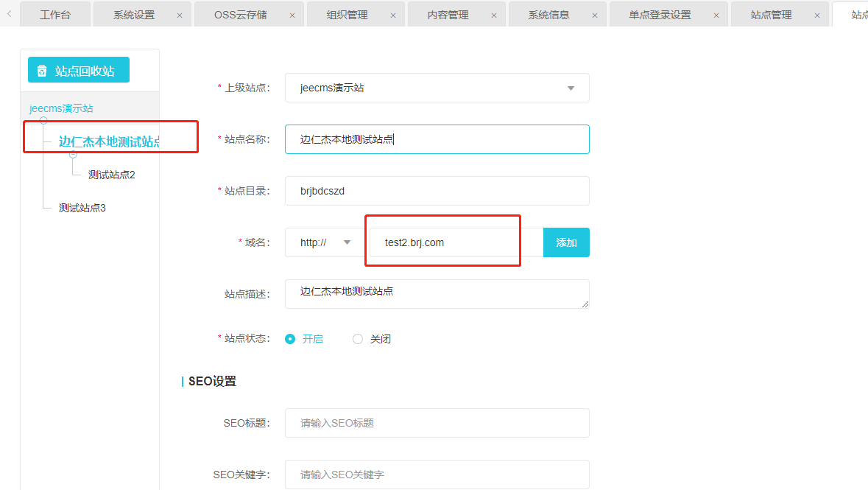Switch to the 站点管理 tab
This screenshot has height=490, width=868.
[771, 15]
